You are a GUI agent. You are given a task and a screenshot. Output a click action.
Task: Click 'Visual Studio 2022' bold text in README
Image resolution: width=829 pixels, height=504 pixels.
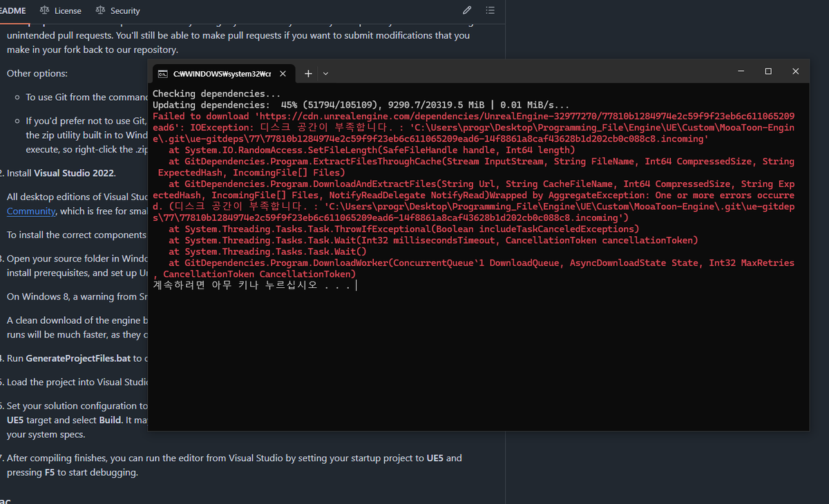point(75,173)
